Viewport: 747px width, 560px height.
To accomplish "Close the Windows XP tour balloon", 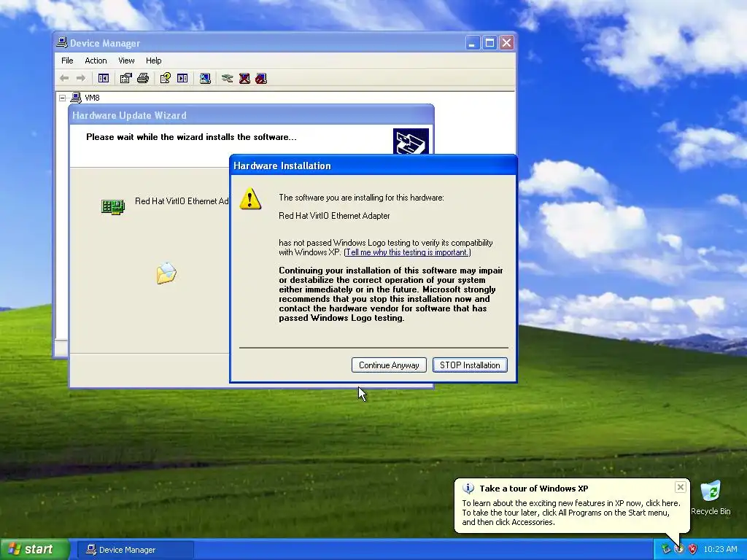I will (681, 486).
